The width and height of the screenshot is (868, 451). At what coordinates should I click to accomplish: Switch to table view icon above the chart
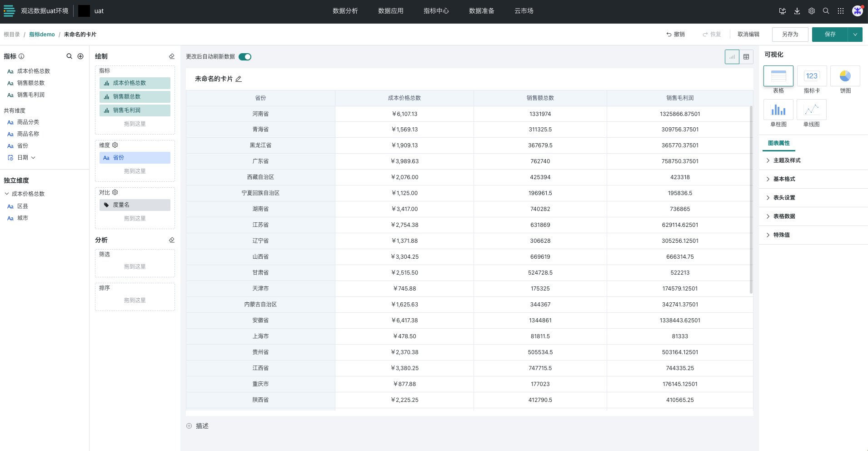pyautogui.click(x=746, y=57)
